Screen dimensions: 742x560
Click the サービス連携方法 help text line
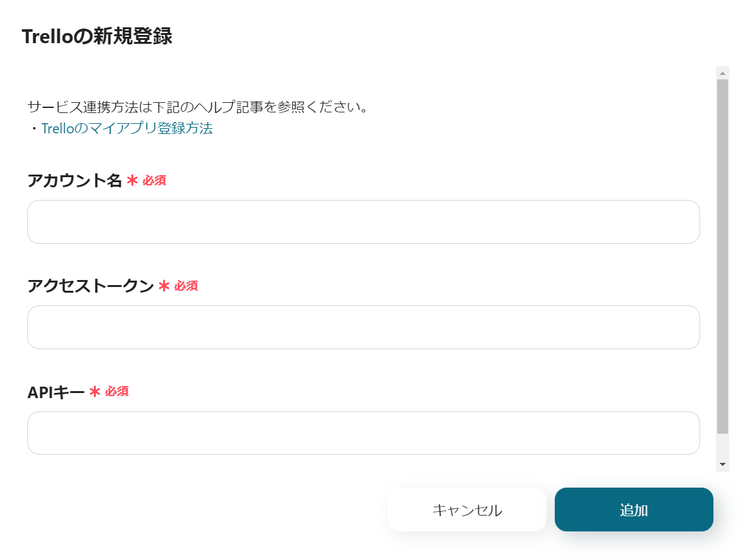pyautogui.click(x=198, y=107)
